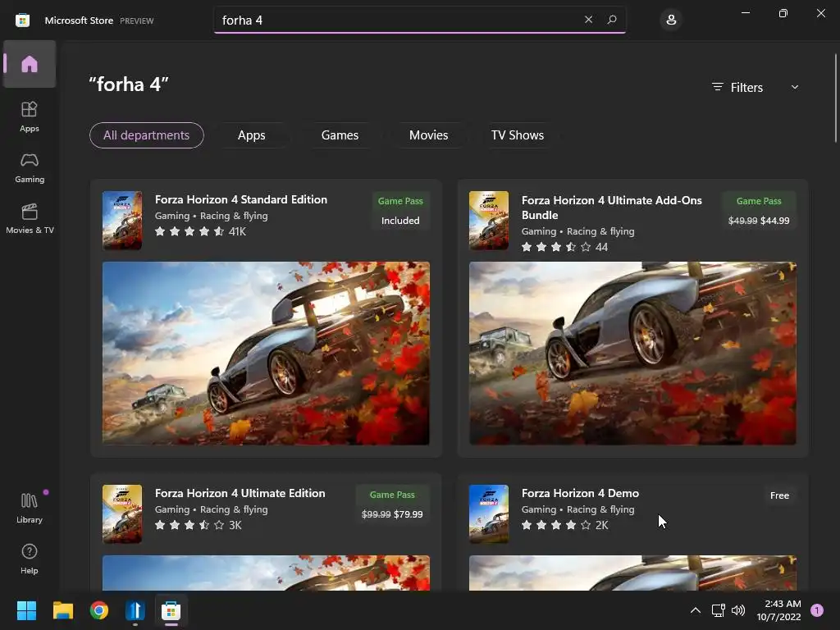Click Ultimate Add-Ons Bundle box art icon
Image resolution: width=840 pixels, height=630 pixels.
tap(489, 220)
